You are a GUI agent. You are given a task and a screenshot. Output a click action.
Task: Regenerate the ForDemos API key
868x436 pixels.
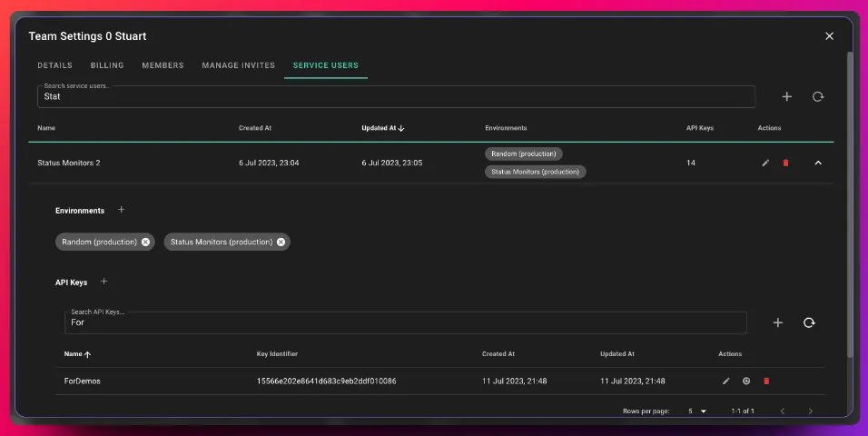click(x=745, y=381)
